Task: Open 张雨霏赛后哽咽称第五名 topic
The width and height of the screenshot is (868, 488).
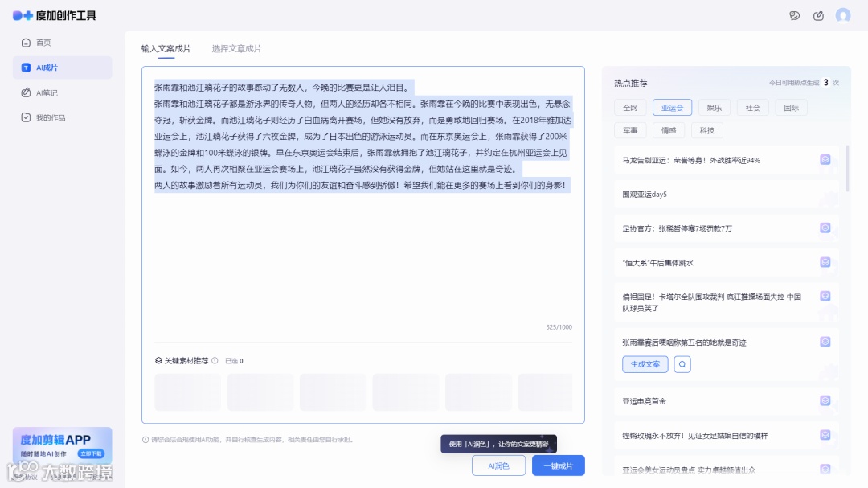Action: pos(684,342)
